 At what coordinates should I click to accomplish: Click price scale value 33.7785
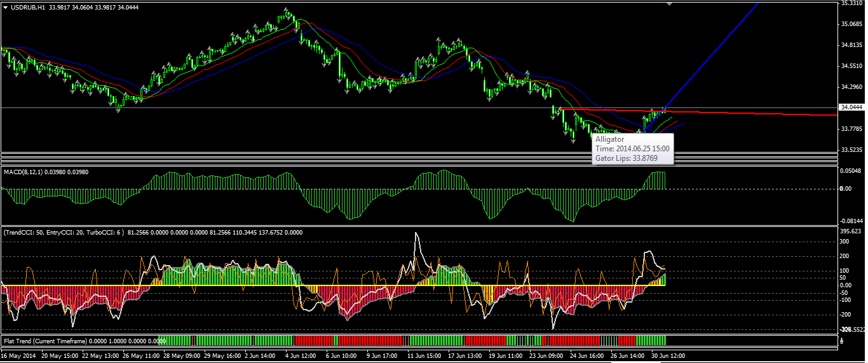click(851, 129)
